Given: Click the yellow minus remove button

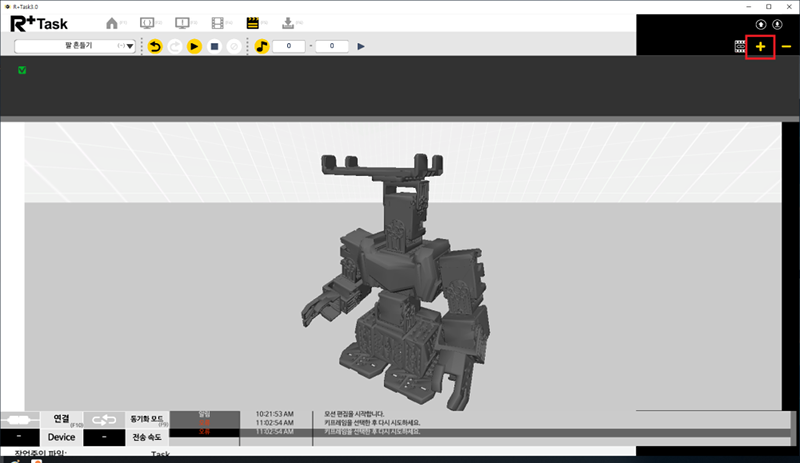Looking at the screenshot, I should point(786,46).
